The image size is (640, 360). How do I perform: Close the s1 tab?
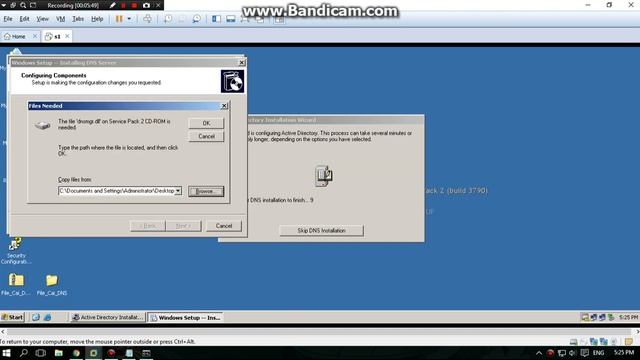pos(67,36)
